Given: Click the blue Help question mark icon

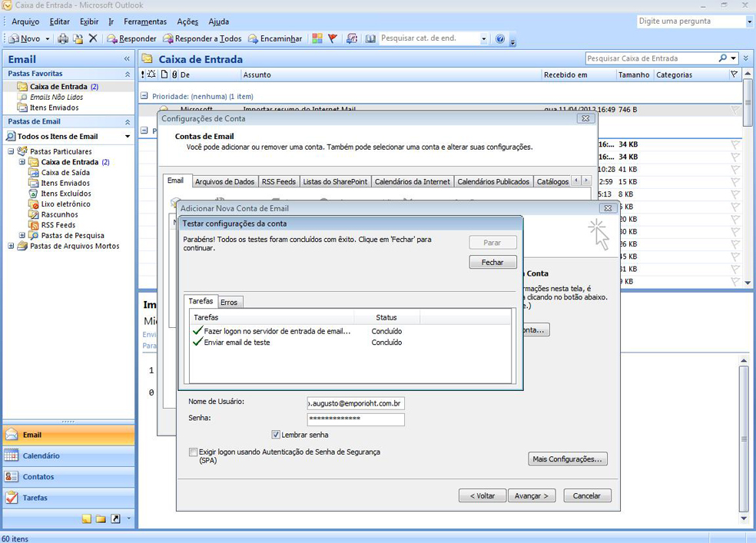Looking at the screenshot, I should pyautogui.click(x=500, y=38).
